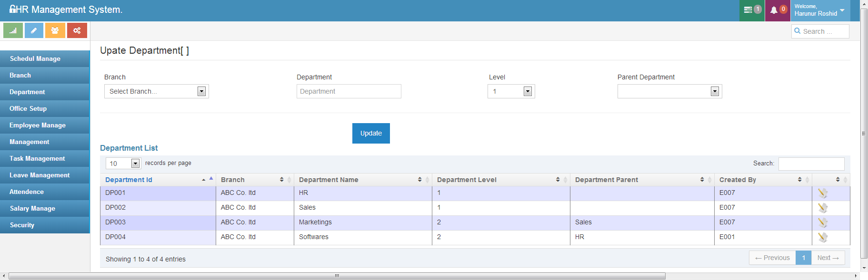Viewport: 868px width, 280px height.
Task: Open the orange users group shortcut
Action: pyautogui.click(x=55, y=30)
